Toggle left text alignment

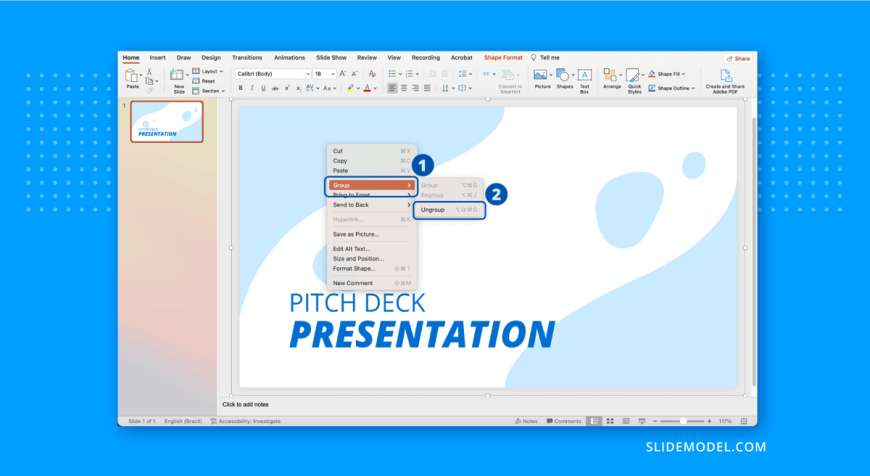click(x=392, y=88)
